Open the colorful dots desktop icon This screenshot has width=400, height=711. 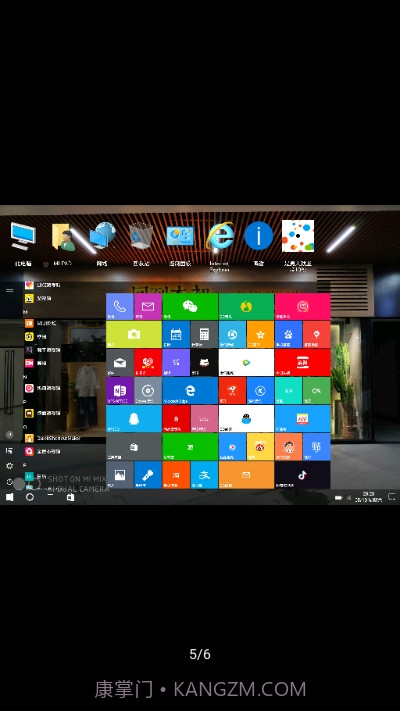pos(298,246)
